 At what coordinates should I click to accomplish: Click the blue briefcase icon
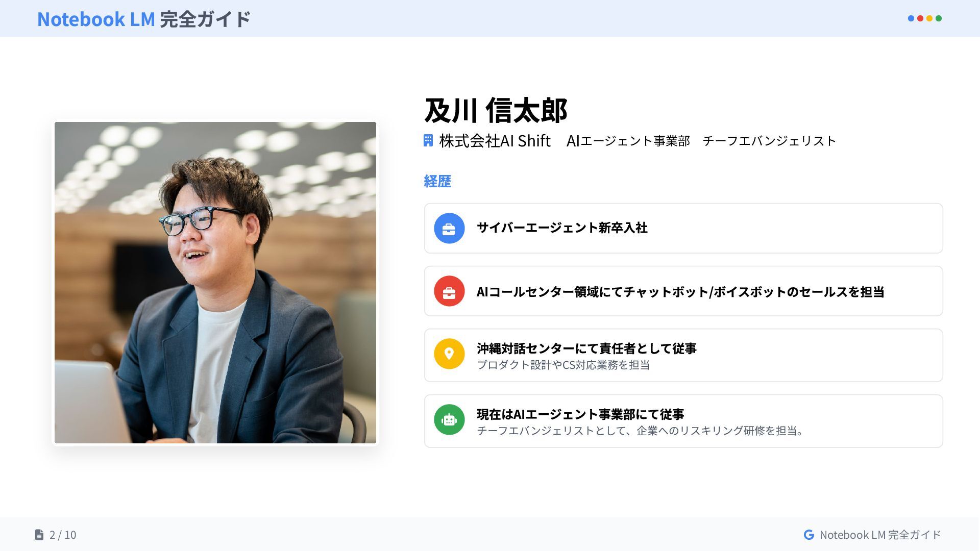(x=449, y=229)
